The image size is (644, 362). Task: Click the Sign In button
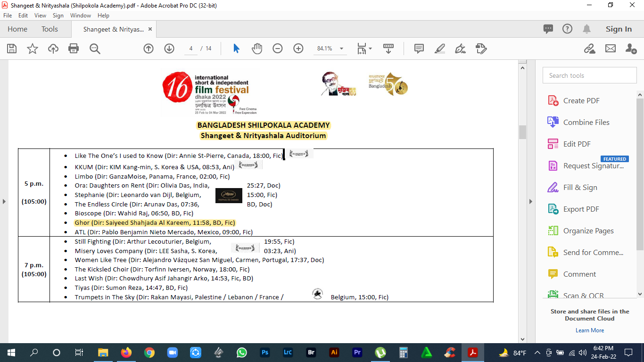619,29
